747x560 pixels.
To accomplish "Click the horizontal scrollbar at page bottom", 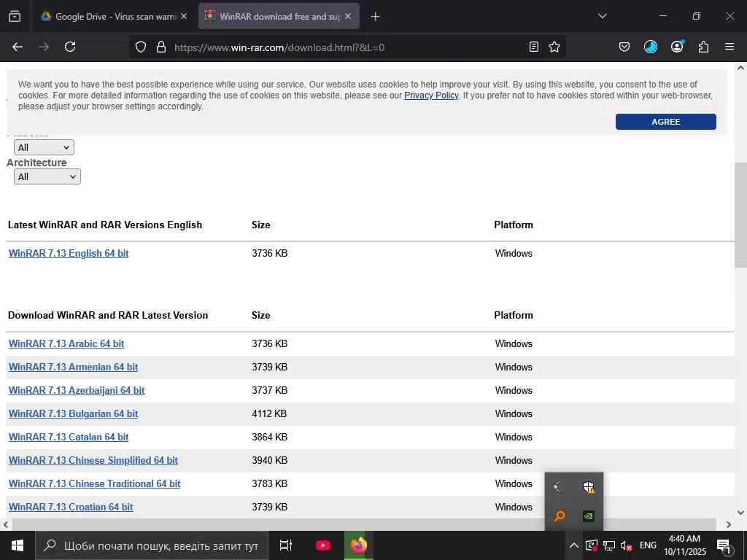I will pyautogui.click(x=364, y=524).
